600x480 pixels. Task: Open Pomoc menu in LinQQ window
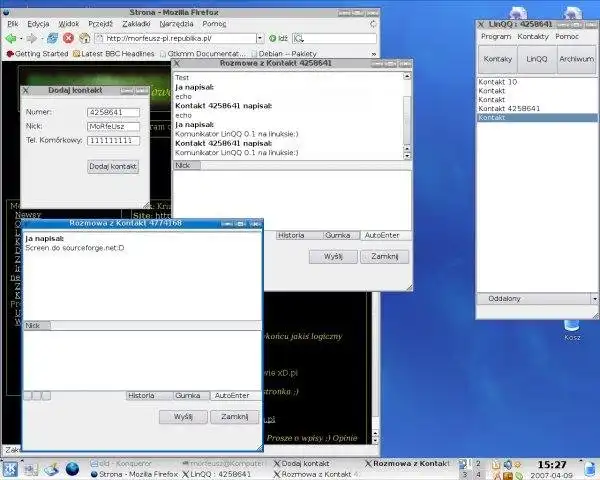tap(567, 36)
